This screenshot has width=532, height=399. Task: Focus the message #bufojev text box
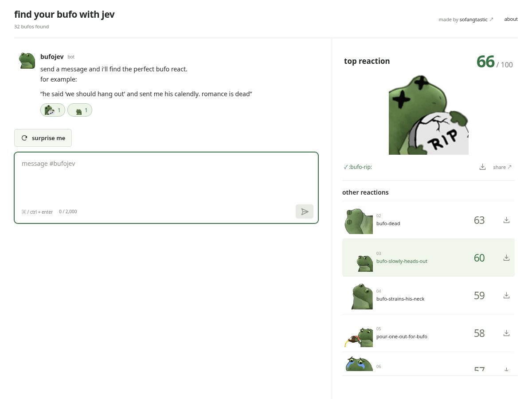point(166,188)
